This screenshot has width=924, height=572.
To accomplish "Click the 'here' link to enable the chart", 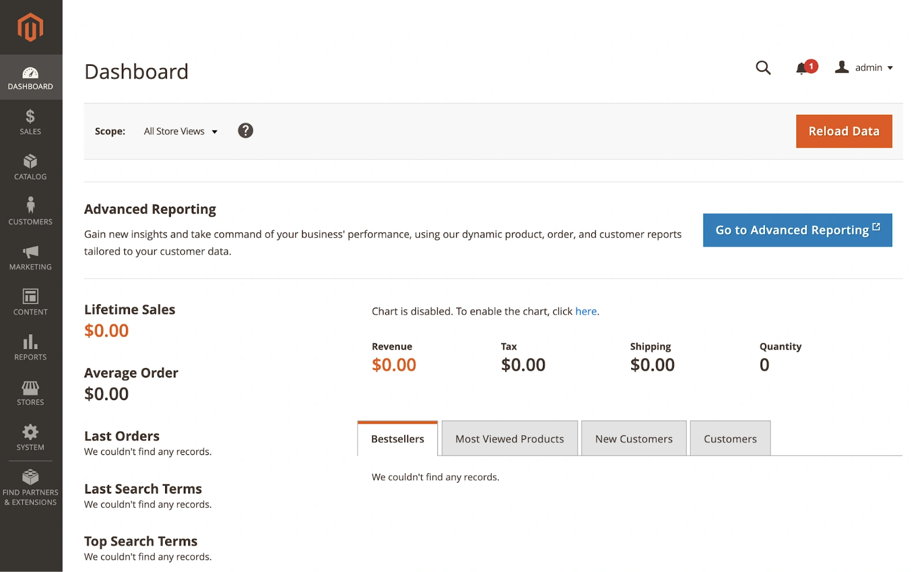I will point(586,311).
